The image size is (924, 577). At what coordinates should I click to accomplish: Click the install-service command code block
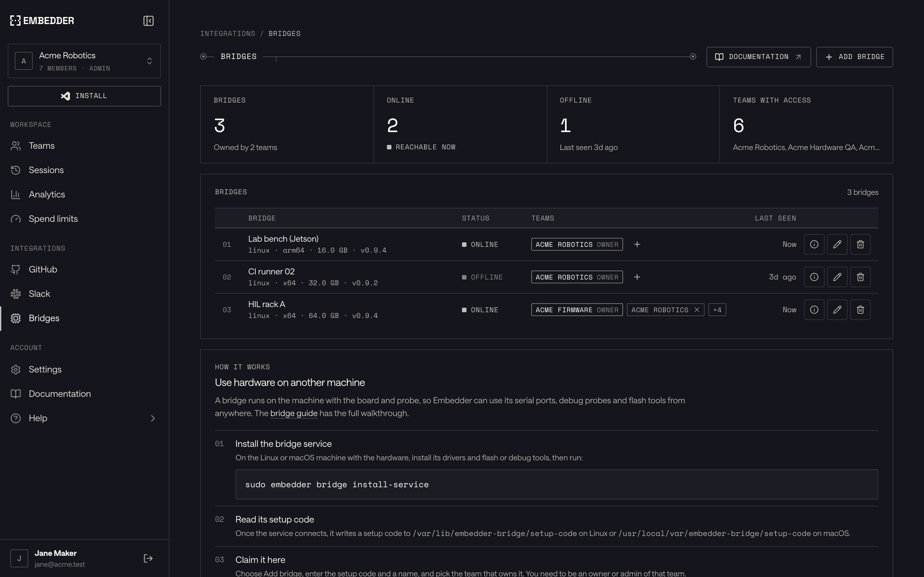[557, 484]
